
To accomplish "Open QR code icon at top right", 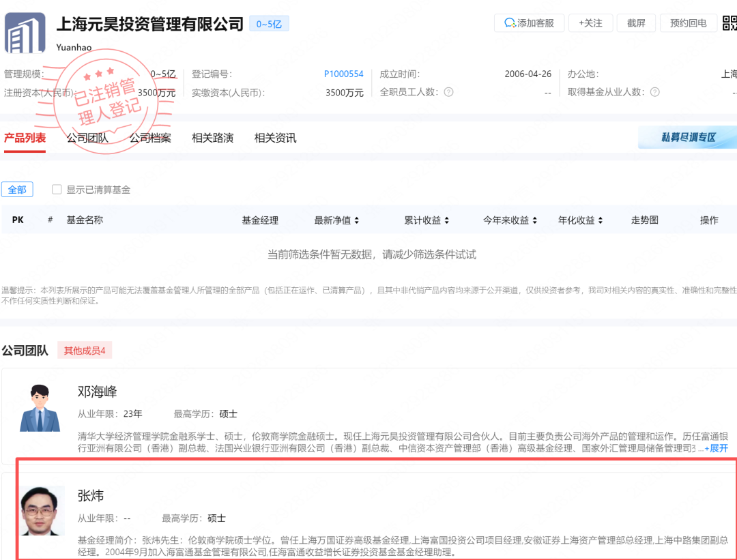I will click(x=730, y=23).
